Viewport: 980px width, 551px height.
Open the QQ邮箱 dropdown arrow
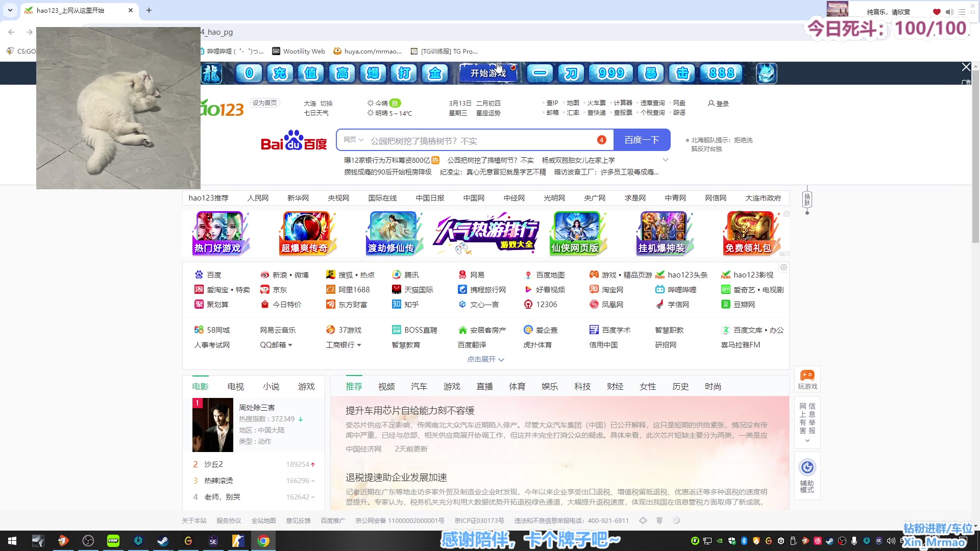[290, 345]
